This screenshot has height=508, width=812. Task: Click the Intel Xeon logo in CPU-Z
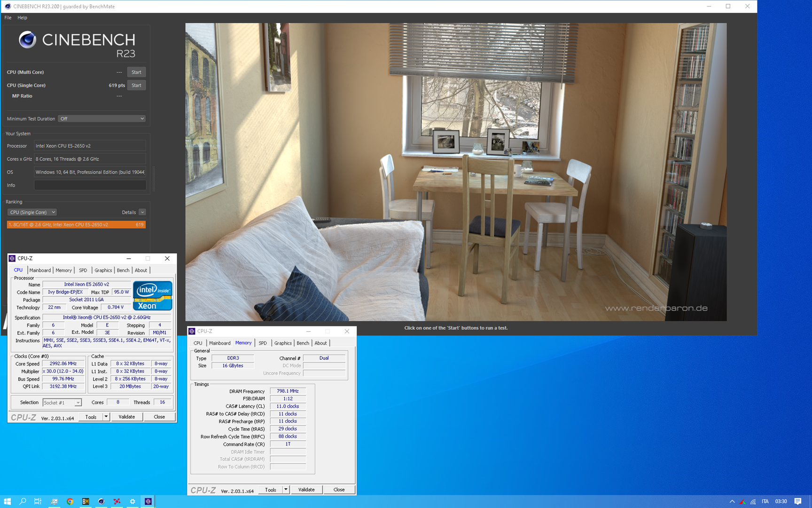153,296
